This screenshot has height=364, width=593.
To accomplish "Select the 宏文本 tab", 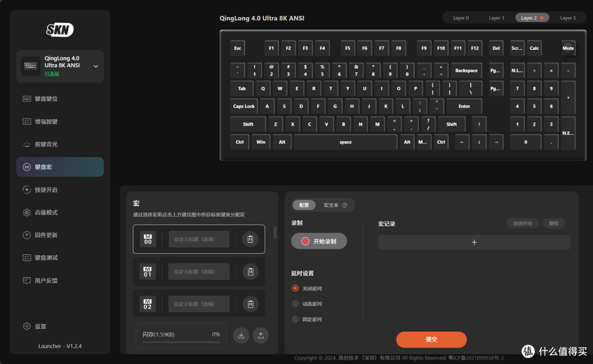I will pyautogui.click(x=331, y=205).
